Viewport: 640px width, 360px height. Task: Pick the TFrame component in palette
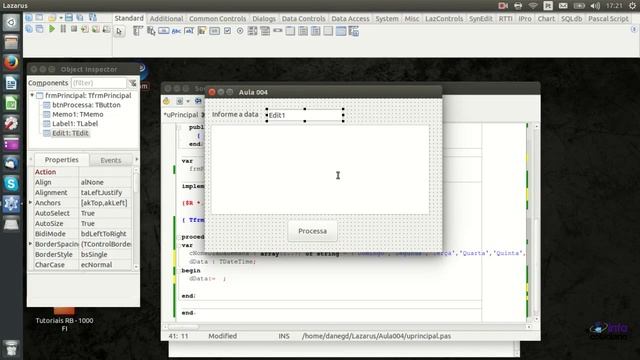(341, 31)
